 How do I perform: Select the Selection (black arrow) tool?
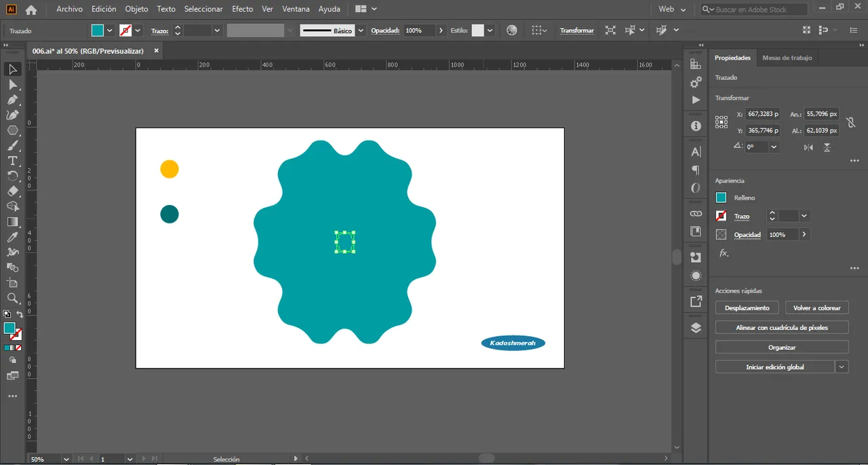[12, 69]
